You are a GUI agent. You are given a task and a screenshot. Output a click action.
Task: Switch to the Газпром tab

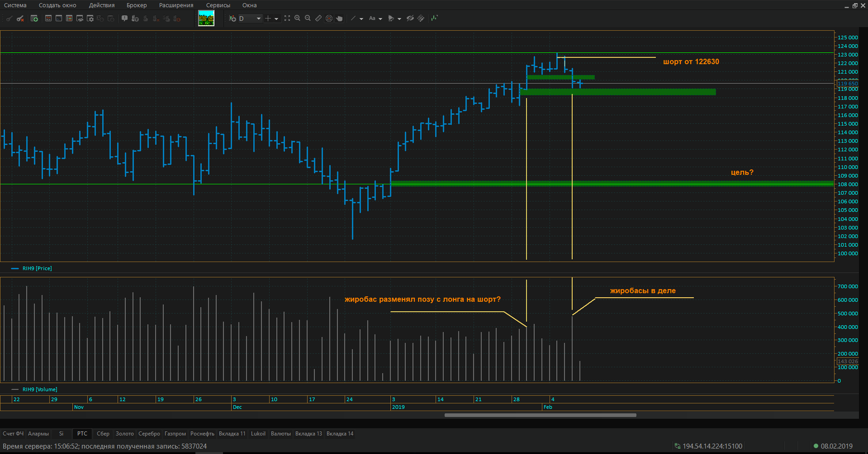coord(175,433)
